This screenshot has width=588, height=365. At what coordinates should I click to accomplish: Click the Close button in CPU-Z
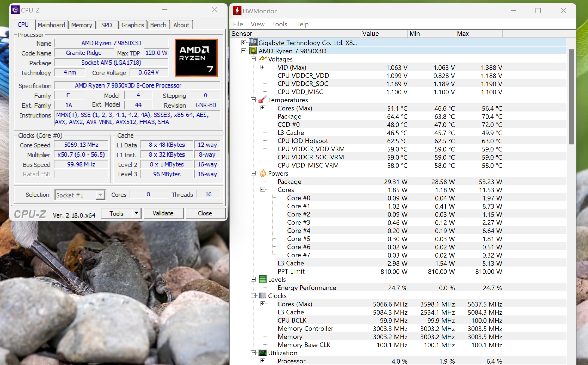(205, 213)
